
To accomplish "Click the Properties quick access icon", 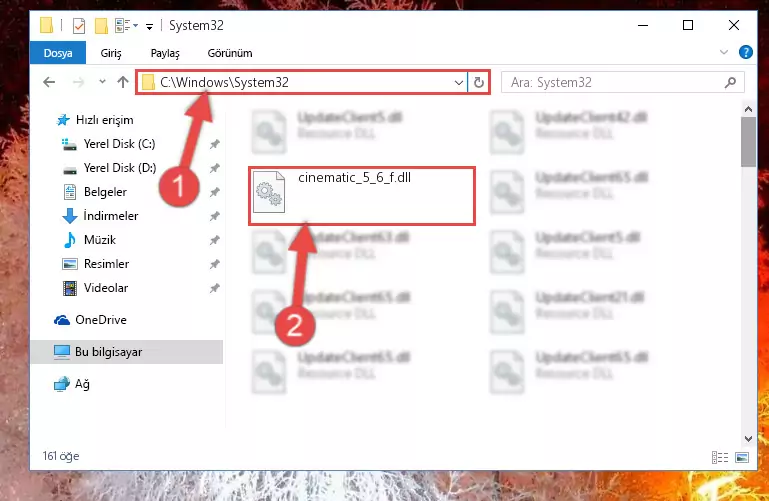I will pos(78,25).
